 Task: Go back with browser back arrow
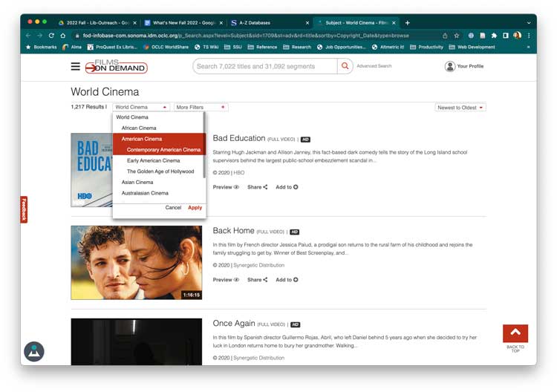pyautogui.click(x=28, y=36)
